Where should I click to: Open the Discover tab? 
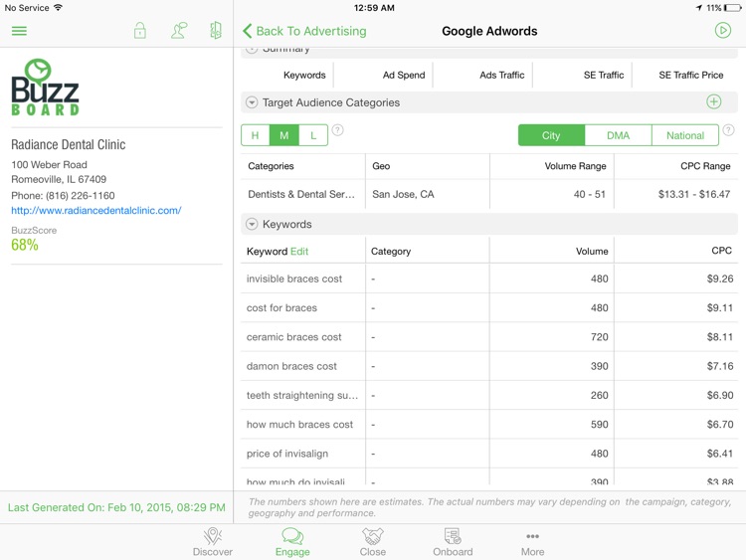(213, 542)
